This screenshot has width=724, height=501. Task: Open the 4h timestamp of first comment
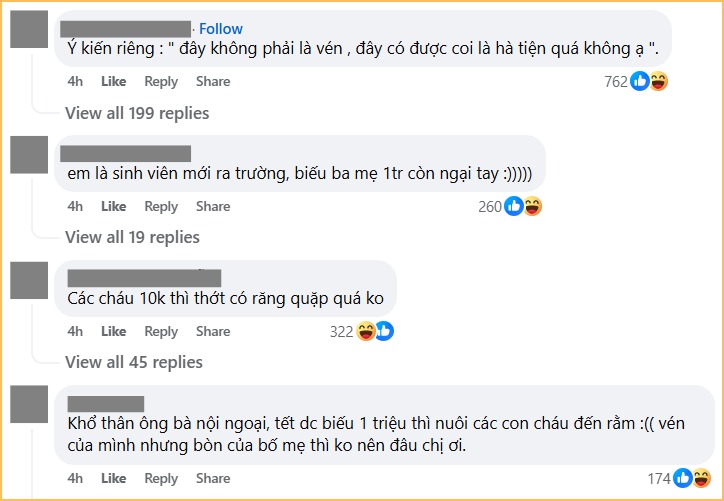point(75,81)
